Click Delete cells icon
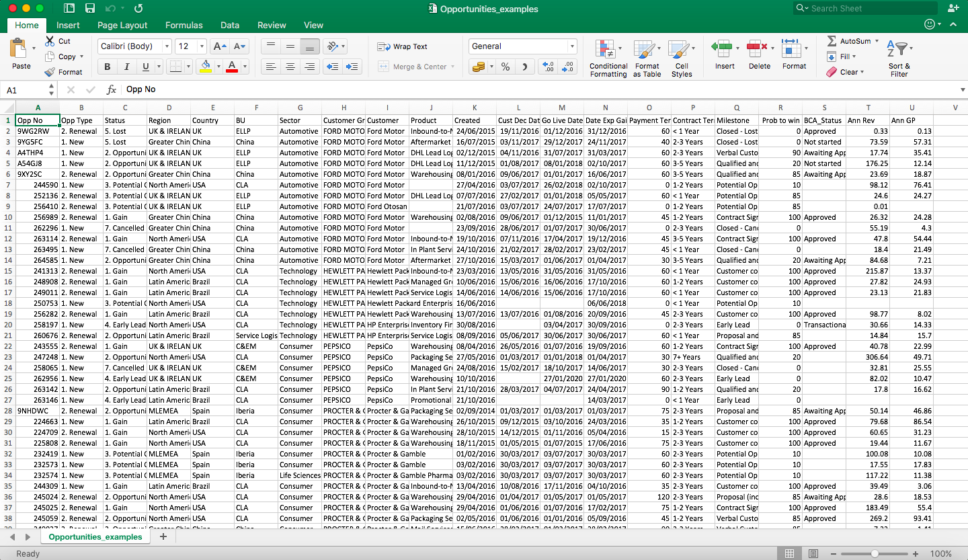Screen dimensions: 968x560 click(758, 48)
